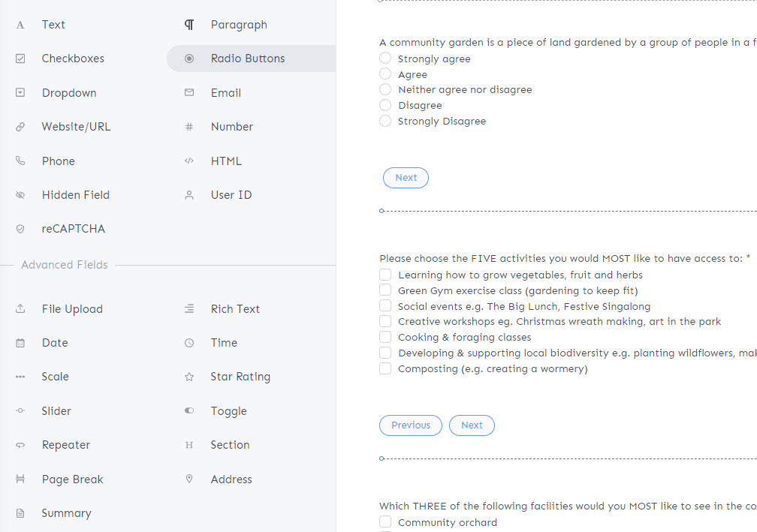Screen dimensions: 757x532
Task: Click the reCAPTCHA shield icon
Action: pos(20,229)
